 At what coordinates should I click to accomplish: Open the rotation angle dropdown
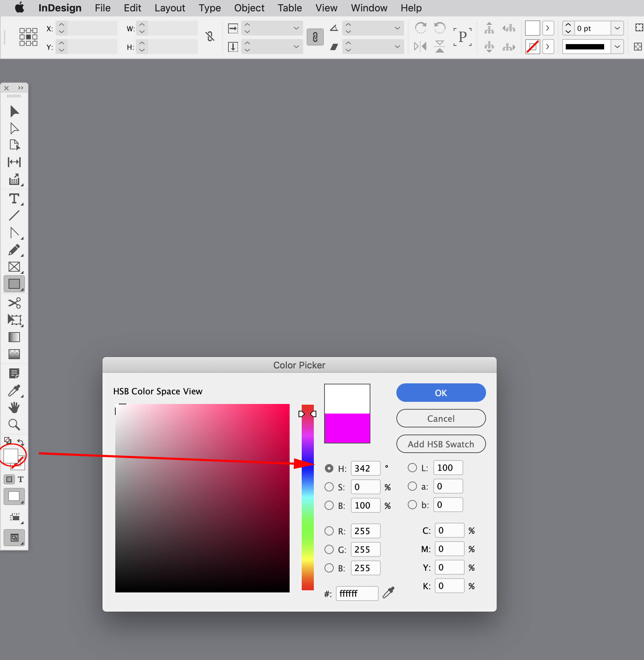[x=397, y=28]
